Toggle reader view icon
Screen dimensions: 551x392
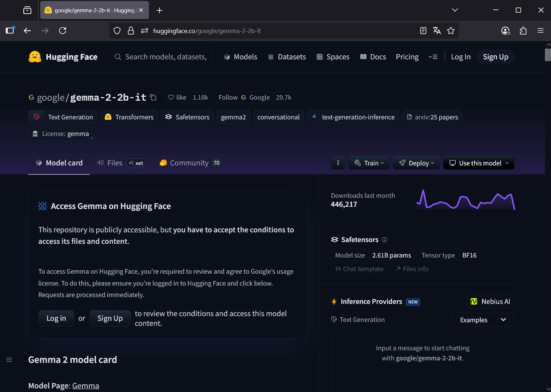[x=423, y=31]
